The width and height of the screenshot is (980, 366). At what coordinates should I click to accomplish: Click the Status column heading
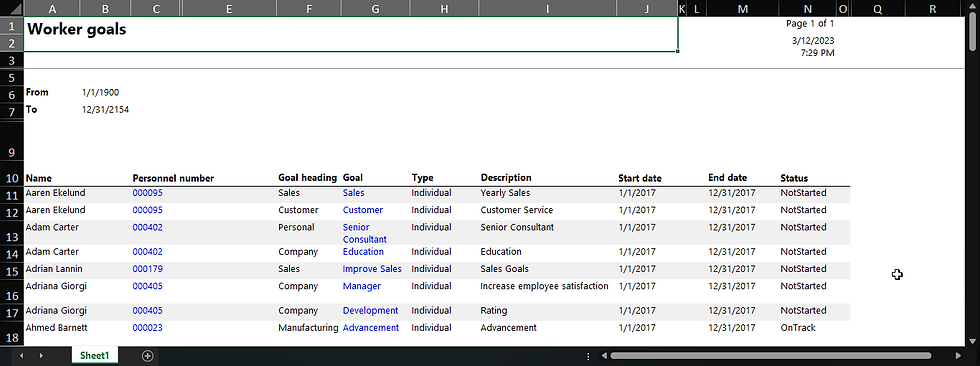(x=794, y=178)
